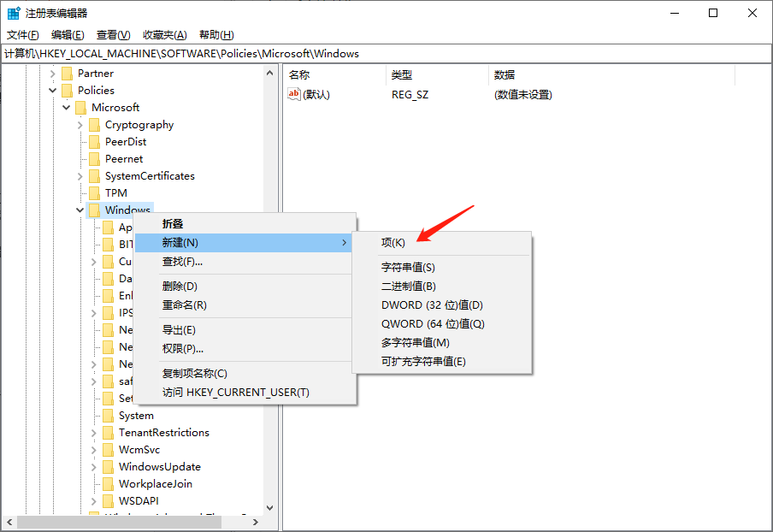The height and width of the screenshot is (532, 773).
Task: Click the TPM key's folder icon
Action: tap(94, 192)
